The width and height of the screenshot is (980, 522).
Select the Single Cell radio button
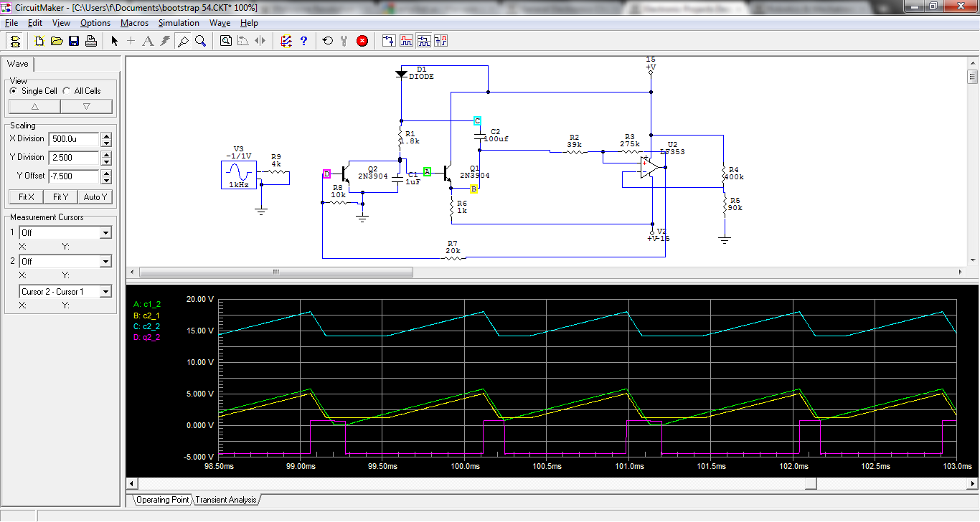click(x=13, y=91)
